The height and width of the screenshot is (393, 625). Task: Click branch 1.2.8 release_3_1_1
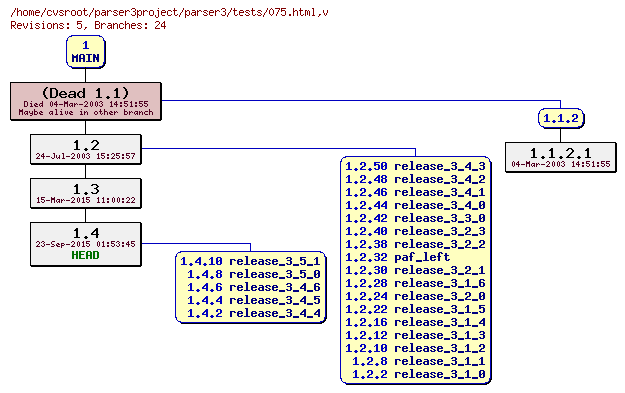coord(419,361)
